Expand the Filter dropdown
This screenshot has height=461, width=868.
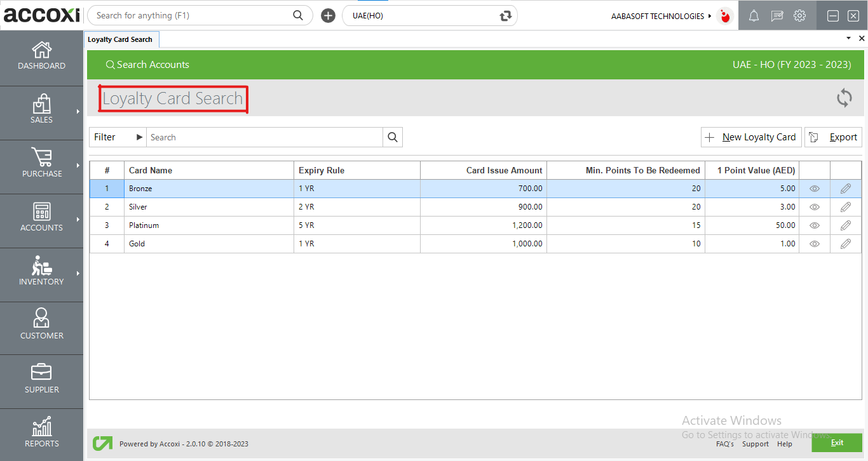click(x=118, y=137)
